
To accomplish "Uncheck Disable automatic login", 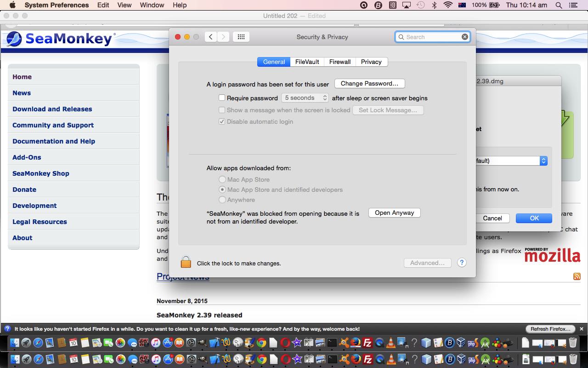I will (x=222, y=121).
